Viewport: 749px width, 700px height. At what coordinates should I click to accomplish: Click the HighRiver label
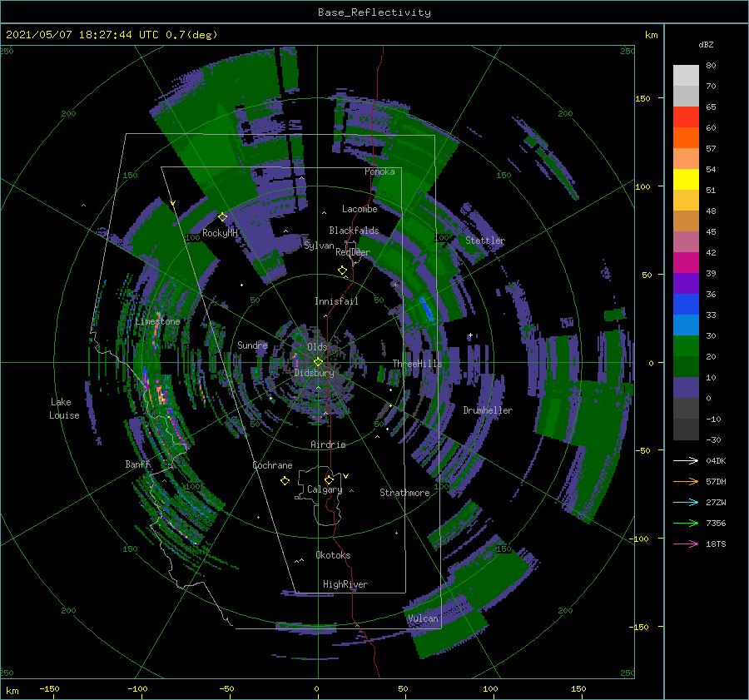[345, 584]
